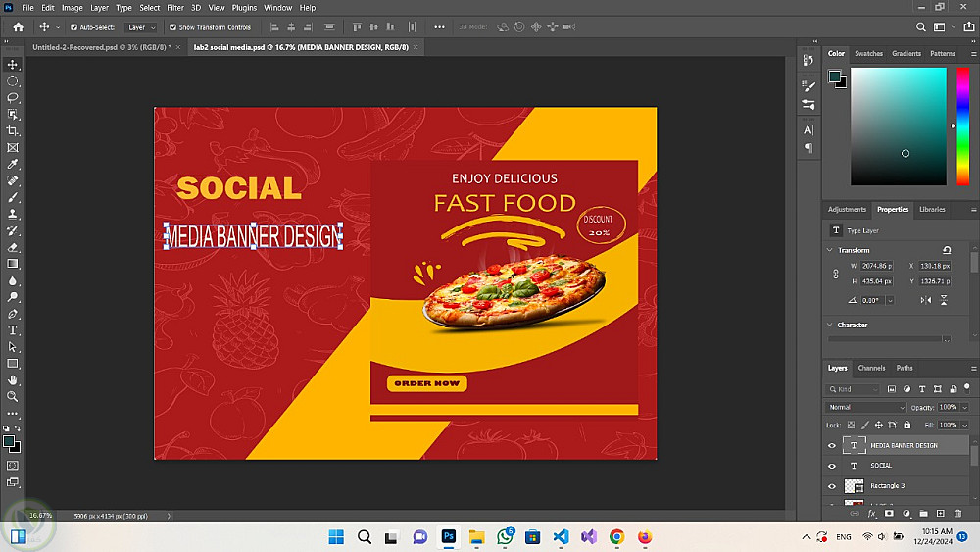Open the Auto-Select Layer dropdown

(142, 27)
